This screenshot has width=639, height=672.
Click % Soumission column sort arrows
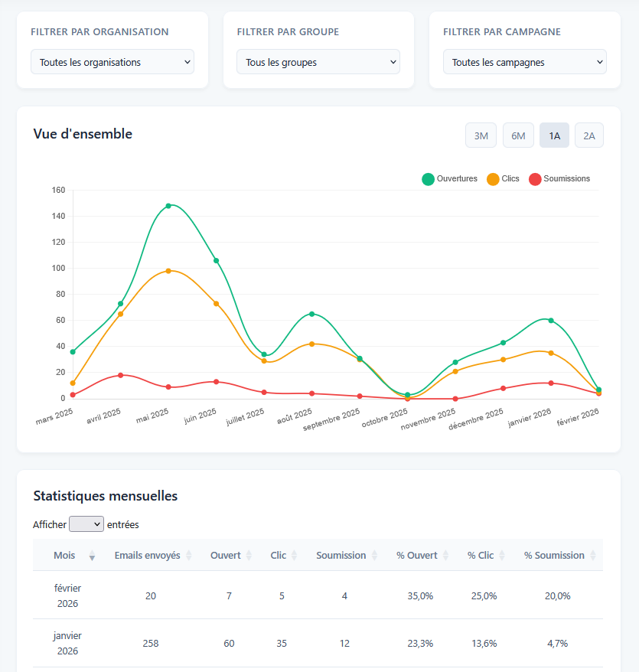[x=592, y=556]
